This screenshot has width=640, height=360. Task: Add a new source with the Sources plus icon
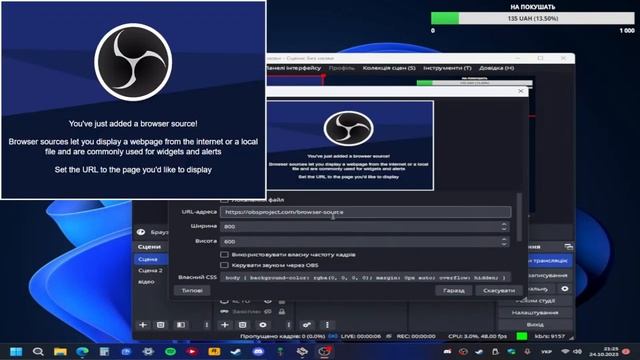[224, 325]
